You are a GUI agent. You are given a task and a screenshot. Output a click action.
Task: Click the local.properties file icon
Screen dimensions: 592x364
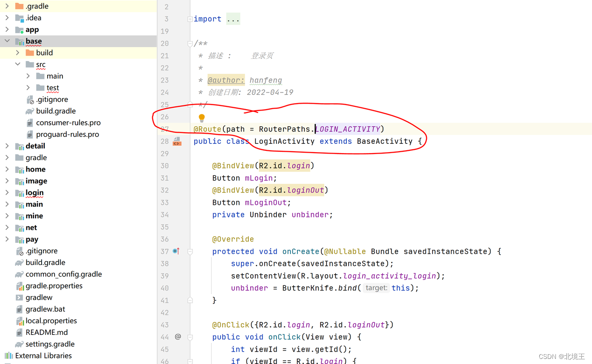click(19, 321)
